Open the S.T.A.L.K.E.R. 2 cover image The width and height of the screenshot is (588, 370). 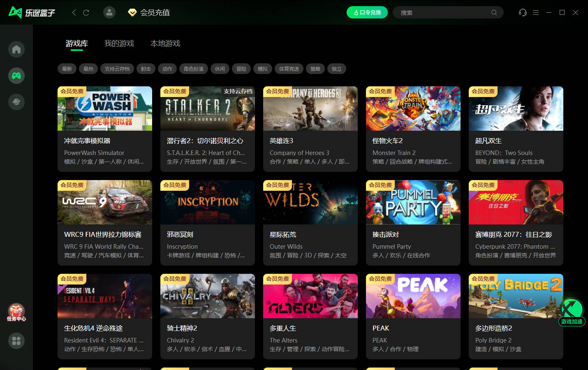208,109
